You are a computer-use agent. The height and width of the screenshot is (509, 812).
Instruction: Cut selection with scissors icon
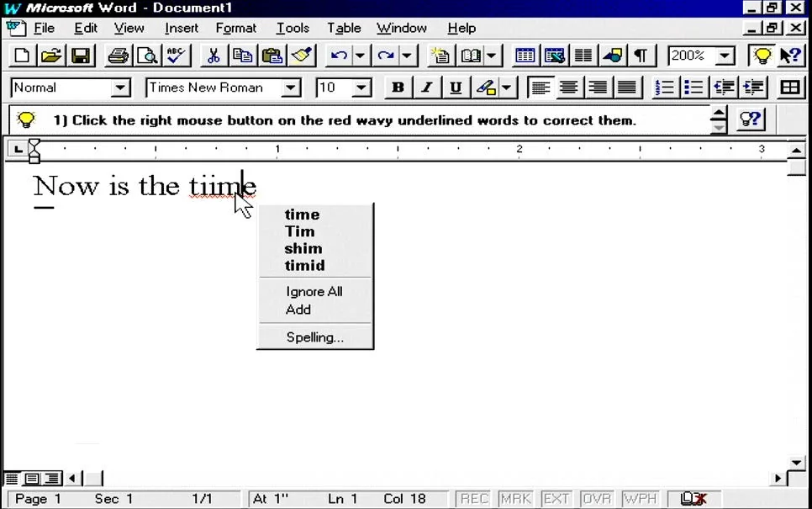[214, 56]
